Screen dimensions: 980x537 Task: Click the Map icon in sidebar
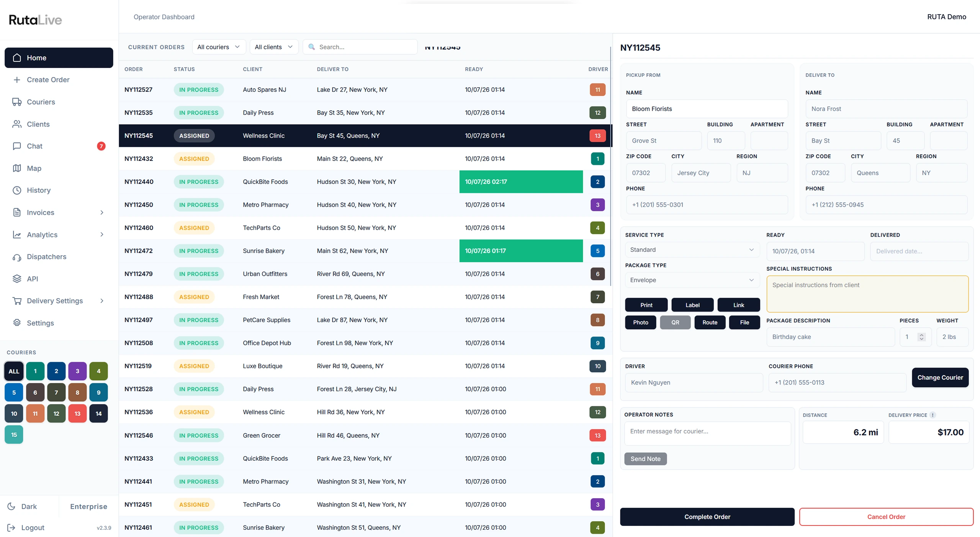[x=17, y=168]
